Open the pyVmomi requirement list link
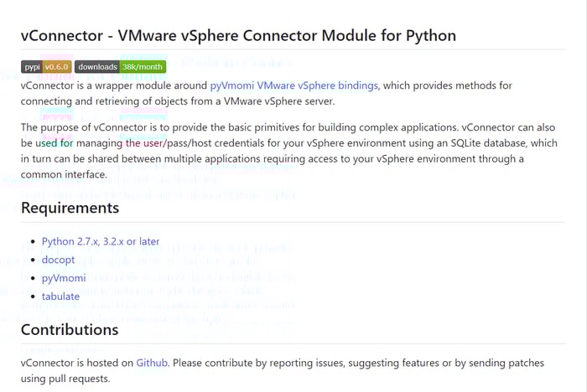The width and height of the screenshot is (587, 392). [x=64, y=278]
